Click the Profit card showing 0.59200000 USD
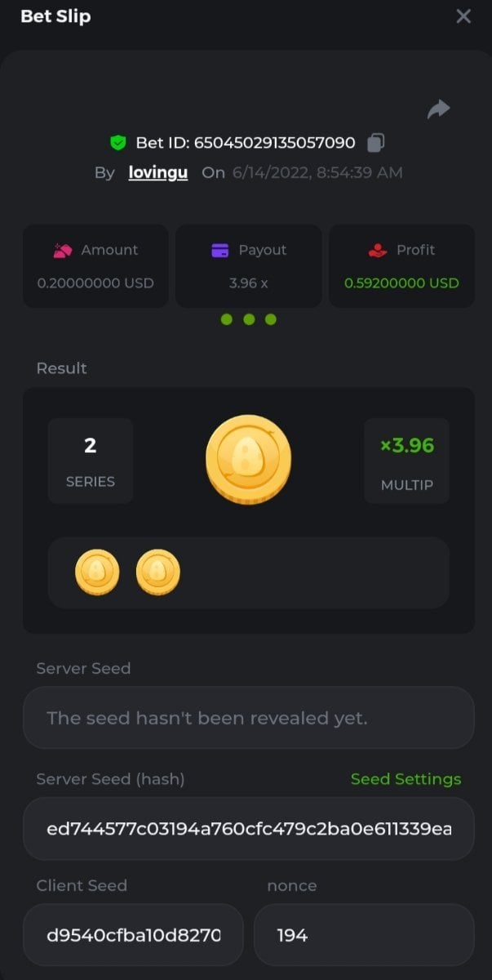492x980 pixels. 401,266
